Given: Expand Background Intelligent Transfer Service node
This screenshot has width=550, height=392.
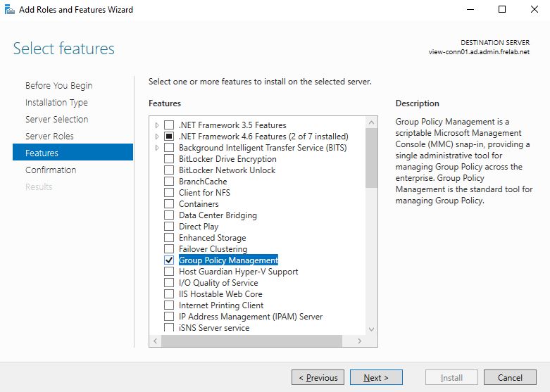Looking at the screenshot, I should (x=156, y=148).
